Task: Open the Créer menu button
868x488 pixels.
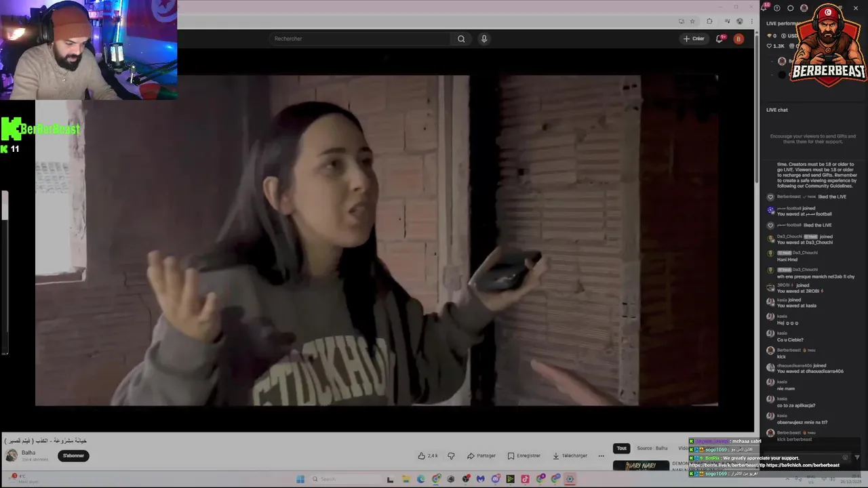Action: click(x=694, y=39)
